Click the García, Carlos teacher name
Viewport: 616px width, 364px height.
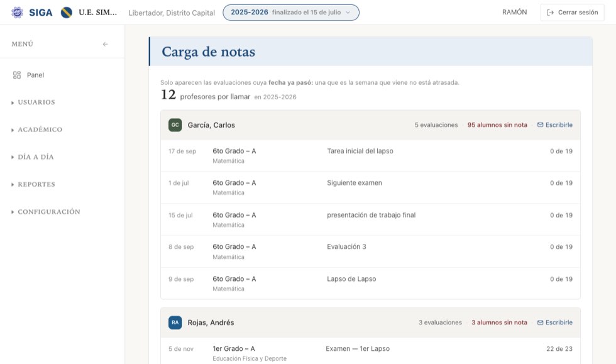tap(211, 125)
